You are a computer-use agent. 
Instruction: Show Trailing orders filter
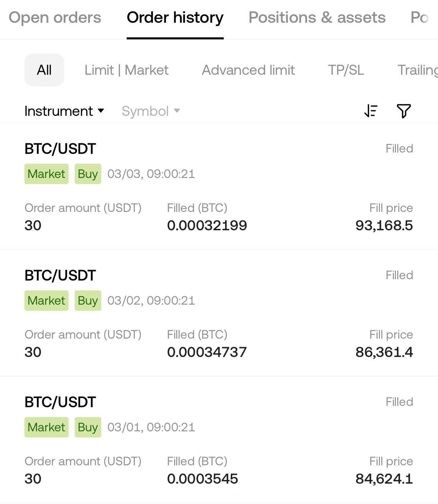(418, 70)
